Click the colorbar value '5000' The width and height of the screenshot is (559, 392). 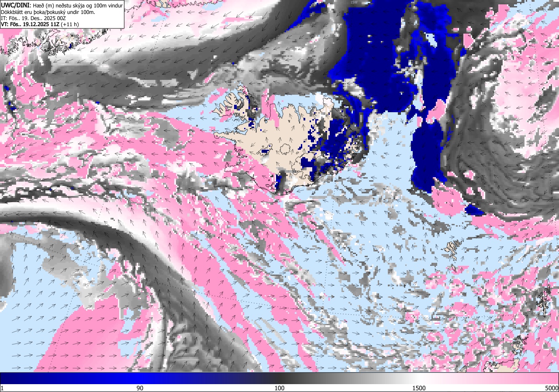(552, 388)
